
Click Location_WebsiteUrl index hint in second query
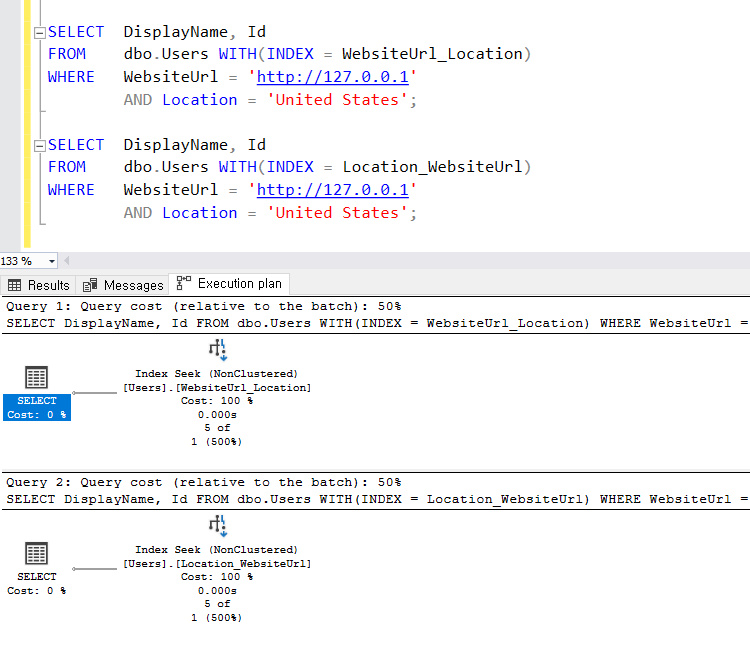pos(432,167)
